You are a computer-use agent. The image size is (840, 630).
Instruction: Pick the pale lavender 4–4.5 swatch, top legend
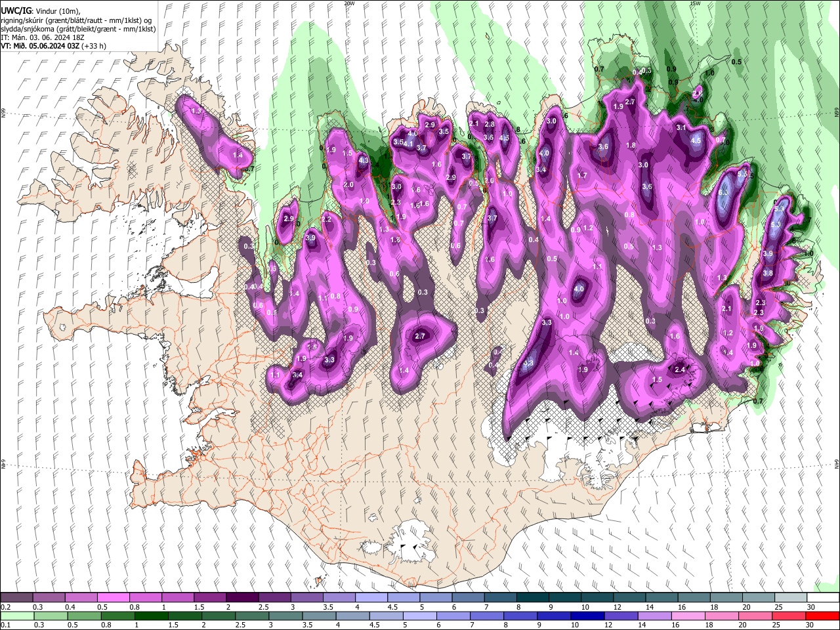(371, 598)
